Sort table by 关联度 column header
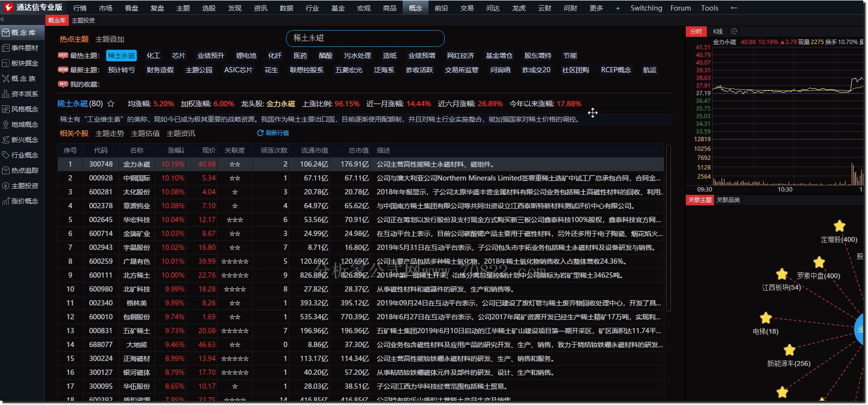Screen dimensions: 868x405 [235, 150]
